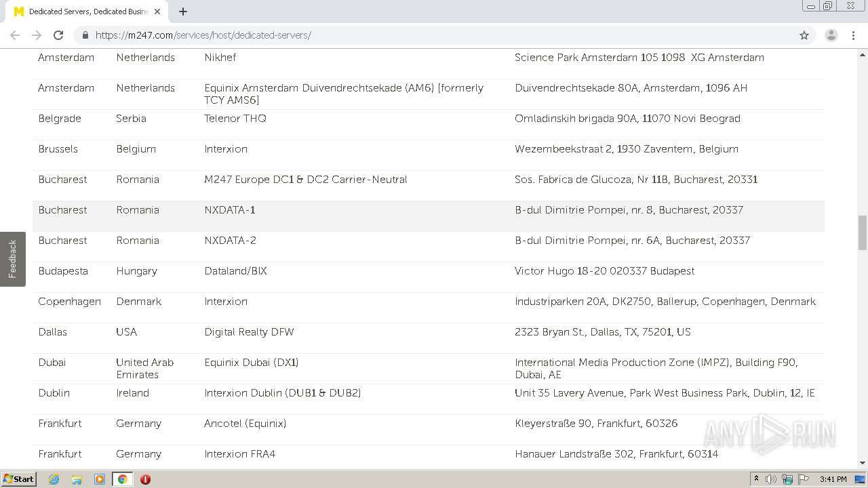Click the red stop-sign taskbar icon
The height and width of the screenshot is (488, 868).
click(x=145, y=479)
